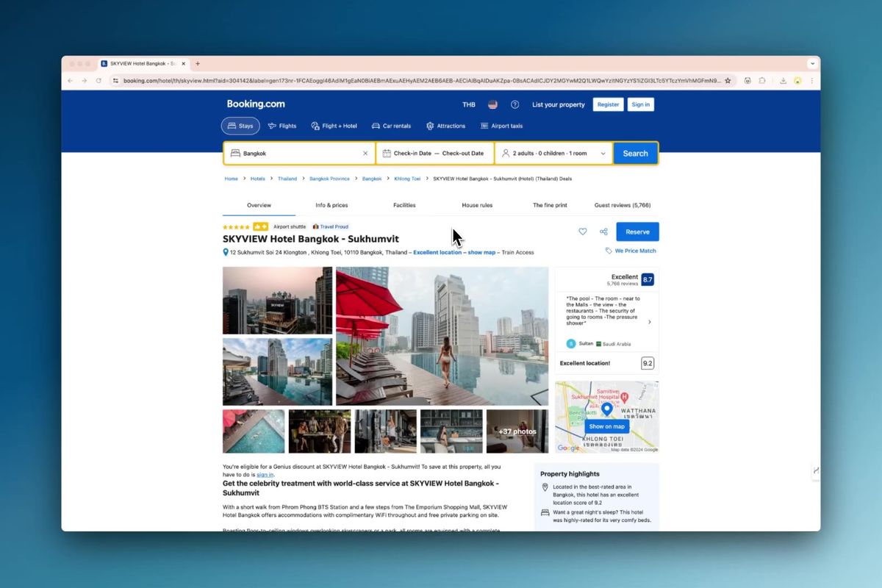Open the THB currency selector
882x588 pixels.
tap(468, 104)
